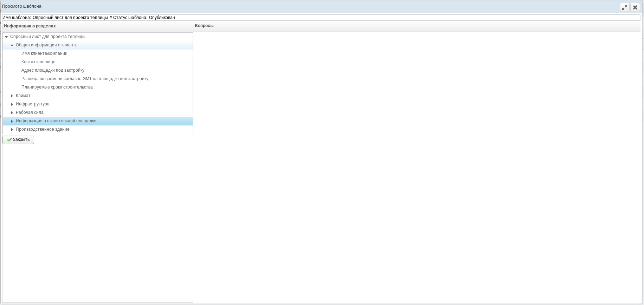Collapse the Общая информация о клиенте arrow
The image size is (644, 305).
12,45
